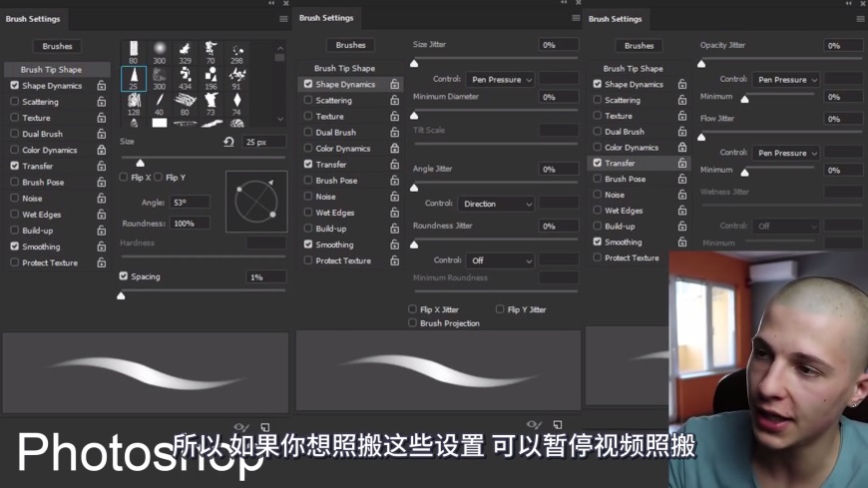Viewport: 868px width, 488px height.
Task: Click brush thumbnail list scroll down arrow
Action: click(x=280, y=119)
